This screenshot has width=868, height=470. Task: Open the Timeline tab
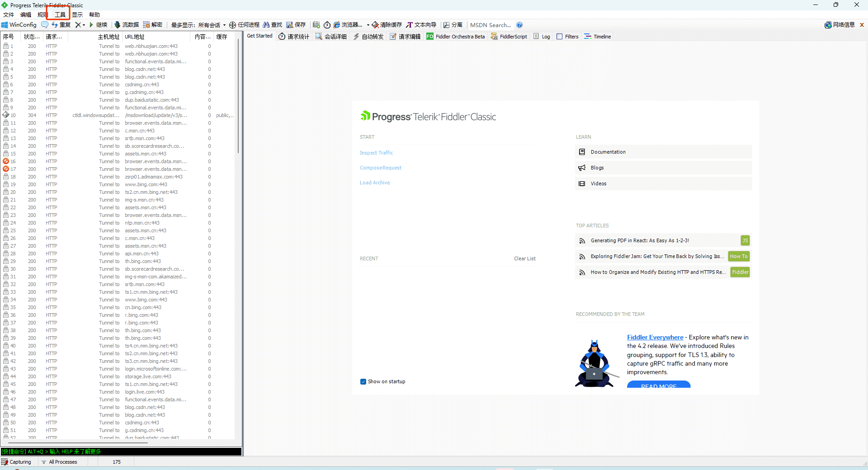(x=597, y=37)
